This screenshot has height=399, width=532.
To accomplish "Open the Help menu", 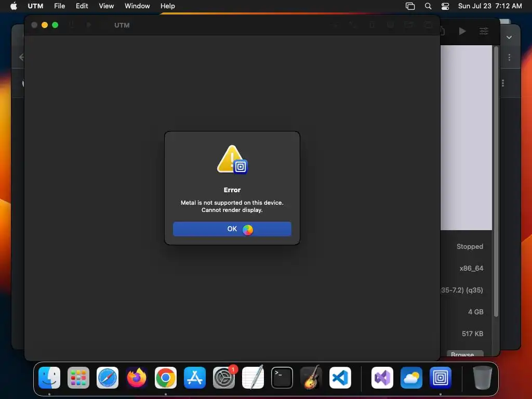I will pos(168,6).
